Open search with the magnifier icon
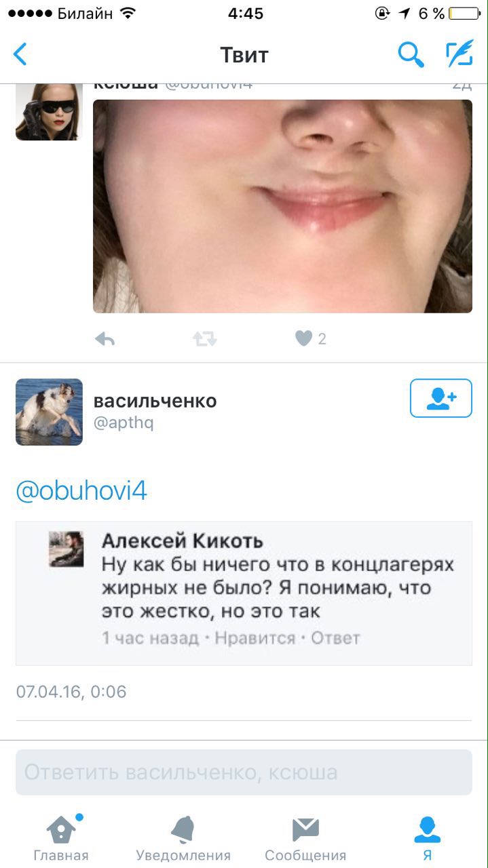 click(411, 54)
